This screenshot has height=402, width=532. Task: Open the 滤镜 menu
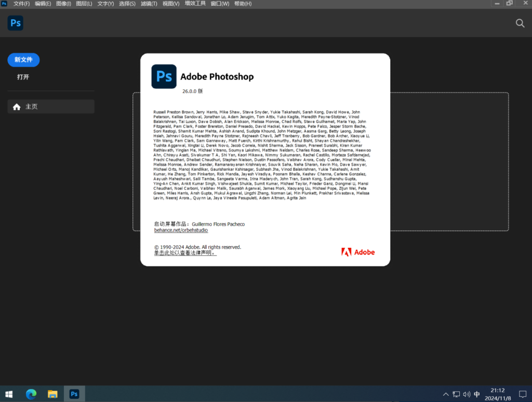(149, 4)
